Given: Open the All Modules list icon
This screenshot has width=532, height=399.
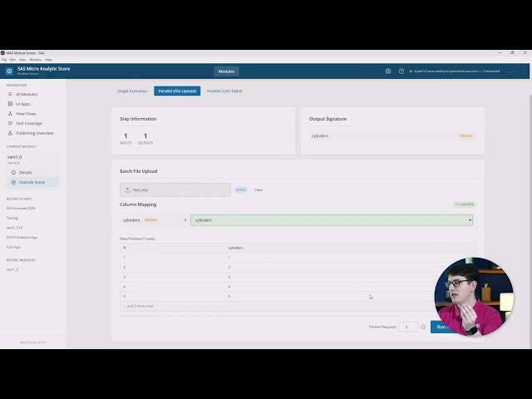Looking at the screenshot, I should (x=10, y=94).
